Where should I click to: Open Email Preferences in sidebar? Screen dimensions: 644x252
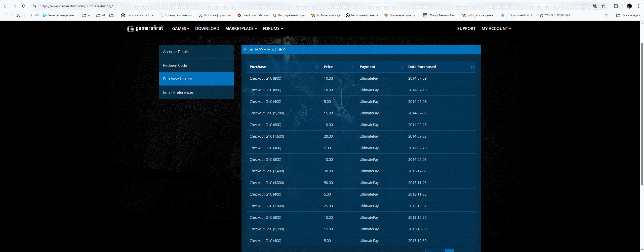(x=196, y=92)
